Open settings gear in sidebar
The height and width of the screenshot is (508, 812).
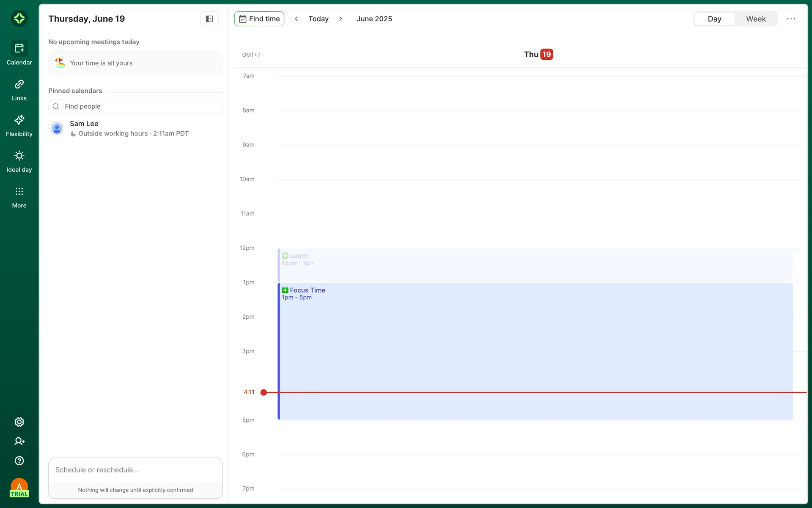(x=19, y=422)
